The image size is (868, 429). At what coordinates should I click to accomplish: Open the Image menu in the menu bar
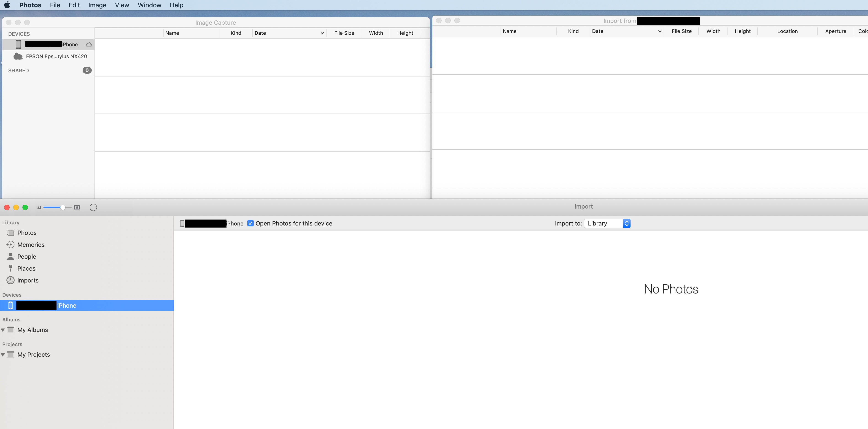[x=97, y=5]
